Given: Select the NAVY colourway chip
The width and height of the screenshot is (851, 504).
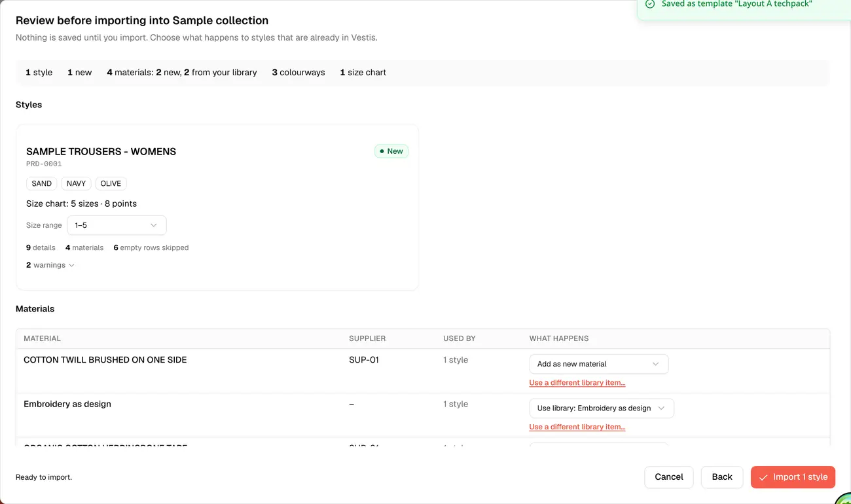Looking at the screenshot, I should click(76, 184).
